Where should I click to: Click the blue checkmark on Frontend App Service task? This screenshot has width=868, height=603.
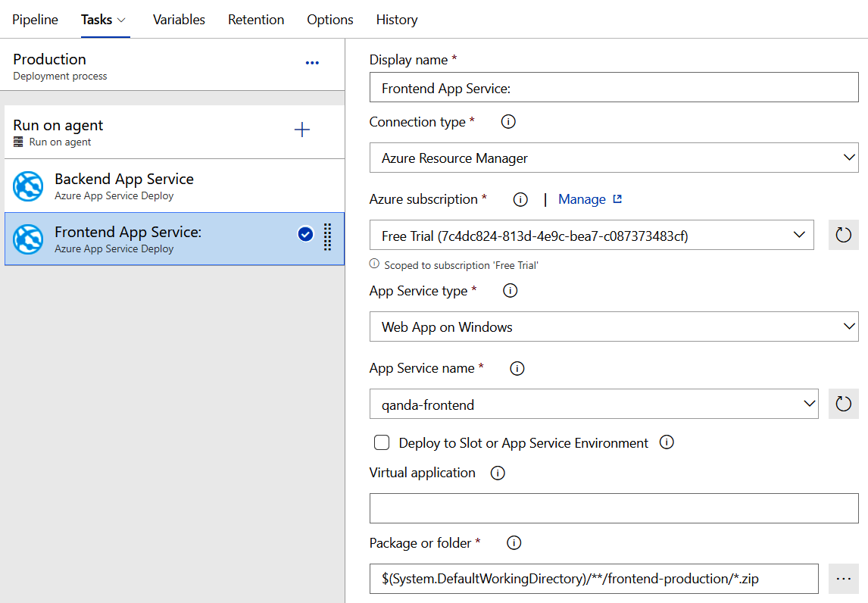pyautogui.click(x=305, y=235)
